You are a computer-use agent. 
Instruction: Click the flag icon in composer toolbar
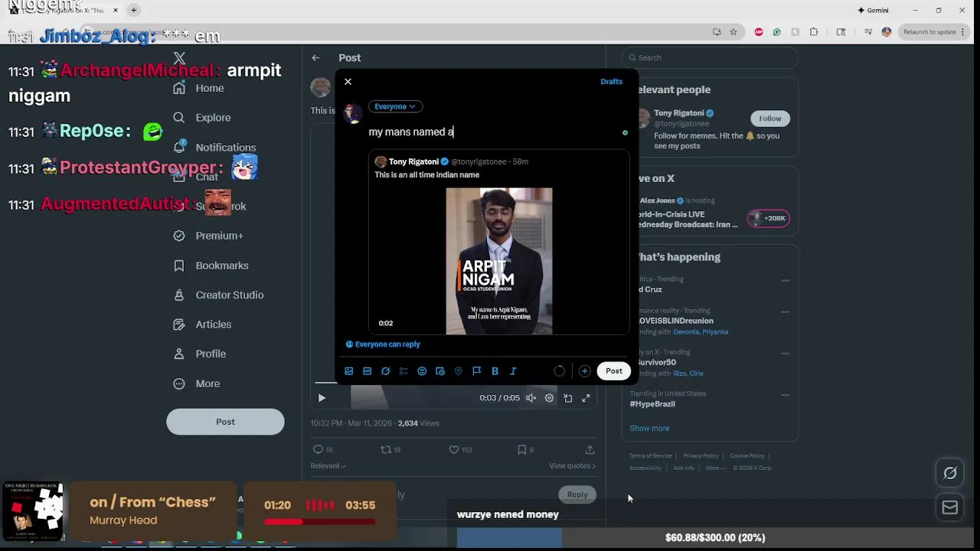[476, 371]
